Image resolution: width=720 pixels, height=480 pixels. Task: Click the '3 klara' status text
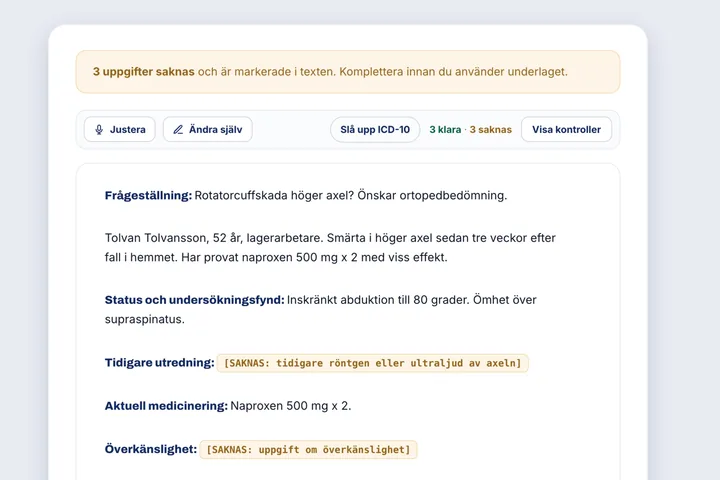445,130
